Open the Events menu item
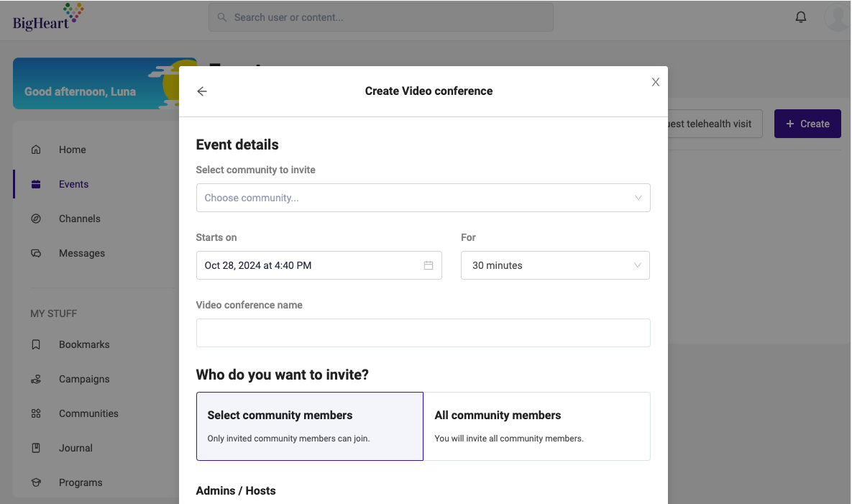The height and width of the screenshot is (504, 852). (73, 184)
